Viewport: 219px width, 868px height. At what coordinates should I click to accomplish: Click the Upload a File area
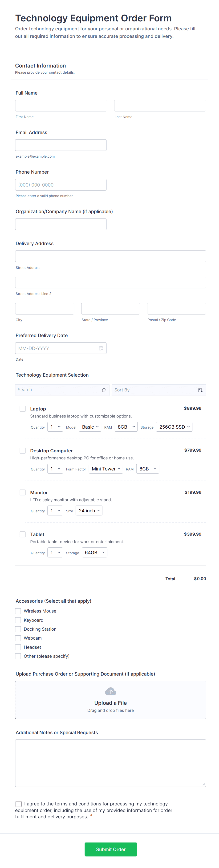pyautogui.click(x=110, y=703)
